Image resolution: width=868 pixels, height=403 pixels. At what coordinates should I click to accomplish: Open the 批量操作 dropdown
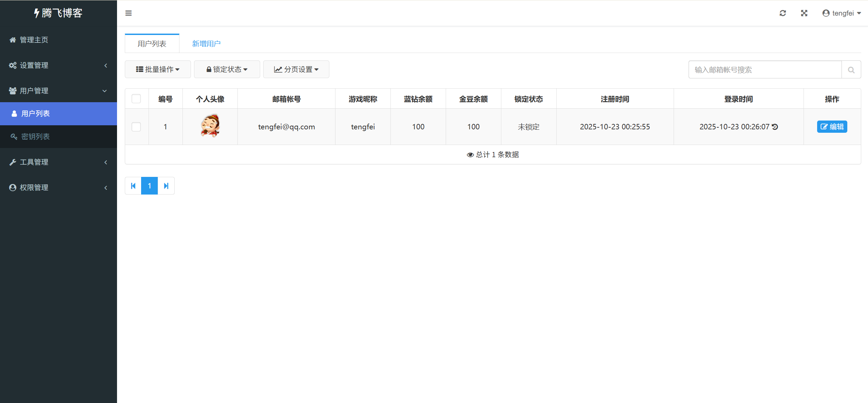[157, 69]
